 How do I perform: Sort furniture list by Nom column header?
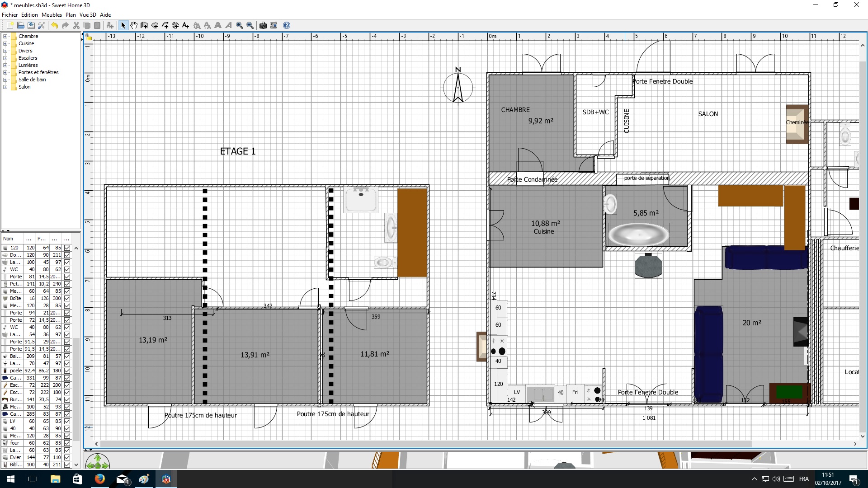(8, 239)
